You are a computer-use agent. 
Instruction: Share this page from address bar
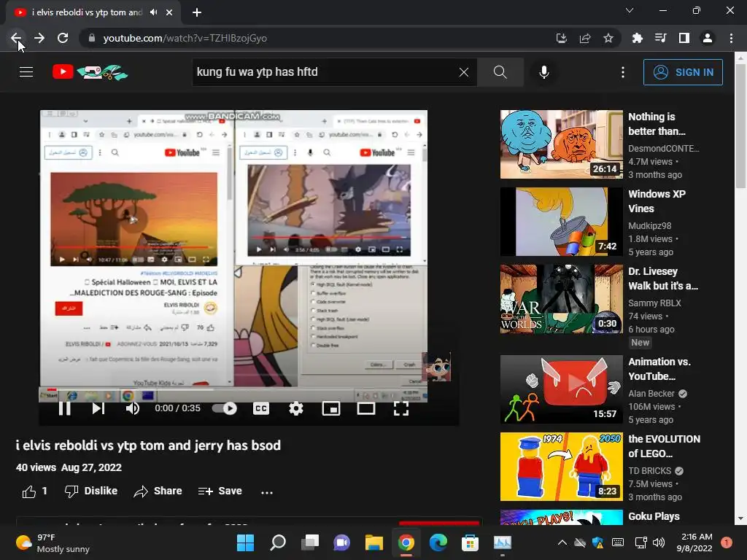tap(585, 38)
